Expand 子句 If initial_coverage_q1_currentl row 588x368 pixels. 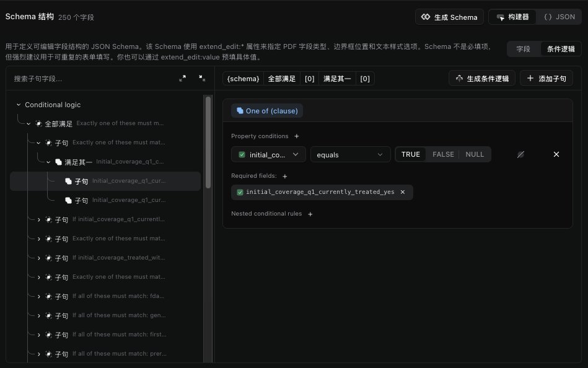38,220
